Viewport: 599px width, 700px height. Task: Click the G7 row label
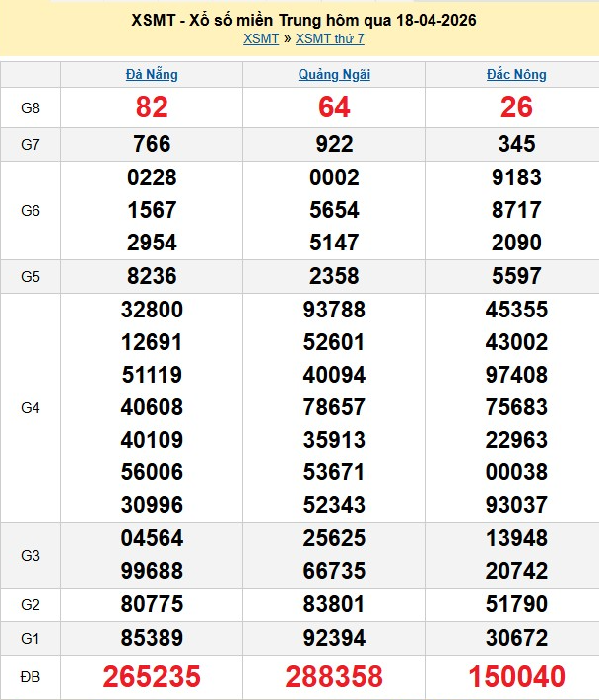pos(31,144)
